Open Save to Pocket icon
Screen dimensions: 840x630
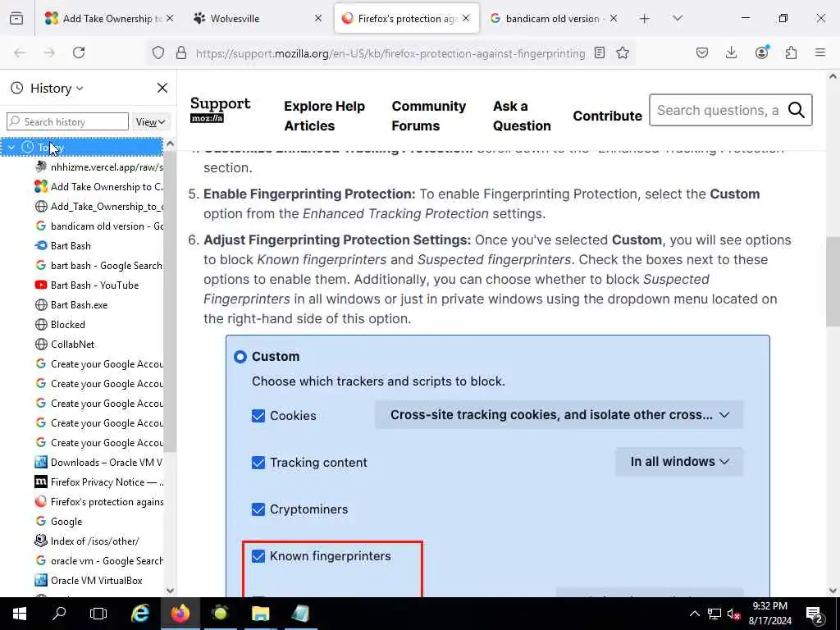click(702, 52)
